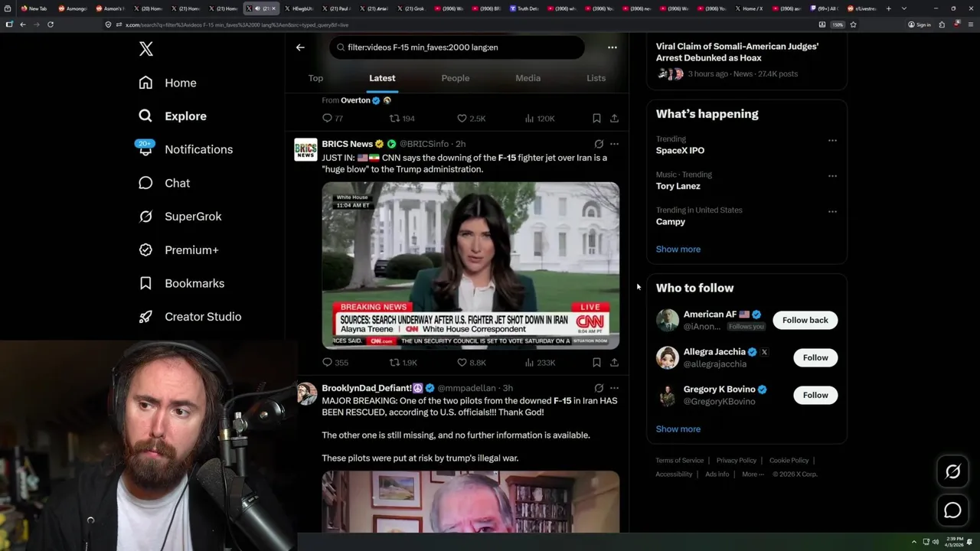Like the Overton post with 2.5K likes
This screenshot has width=980, height=551.
[x=472, y=119]
